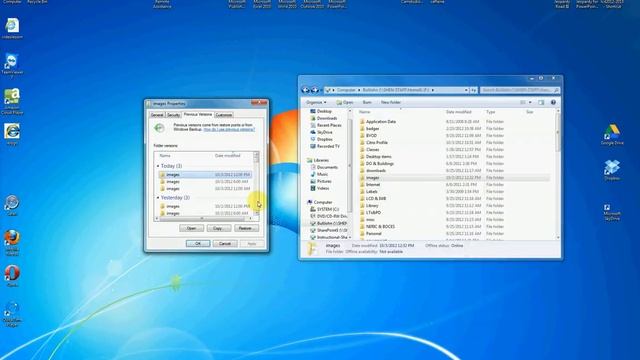Image resolution: width=640 pixels, height=360 pixels.
Task: Open the Internet Explorer desktop shortcut
Action: [x=12, y=134]
